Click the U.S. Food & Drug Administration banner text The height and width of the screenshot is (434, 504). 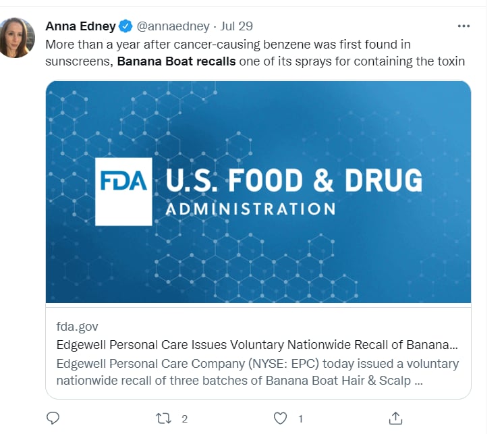coord(293,182)
